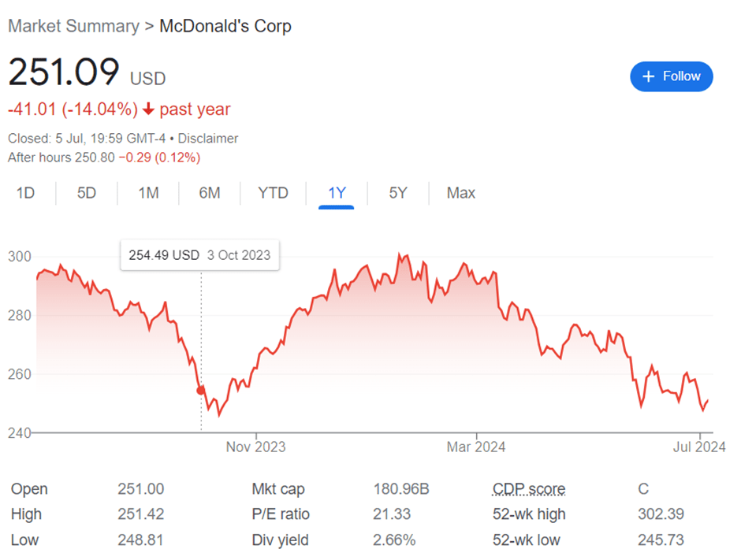This screenshot has height=560, width=741.
Task: Click the Nov 2023 axis label
Action: (x=255, y=447)
